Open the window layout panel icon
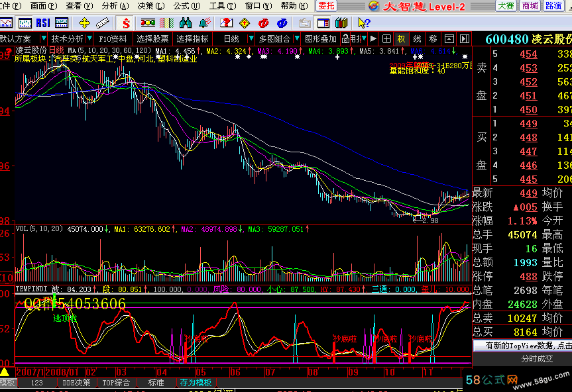The image size is (572, 392). coord(323,23)
